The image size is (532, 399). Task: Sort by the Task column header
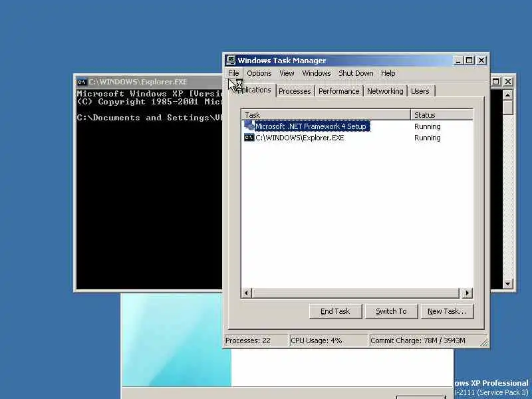[x=326, y=115]
